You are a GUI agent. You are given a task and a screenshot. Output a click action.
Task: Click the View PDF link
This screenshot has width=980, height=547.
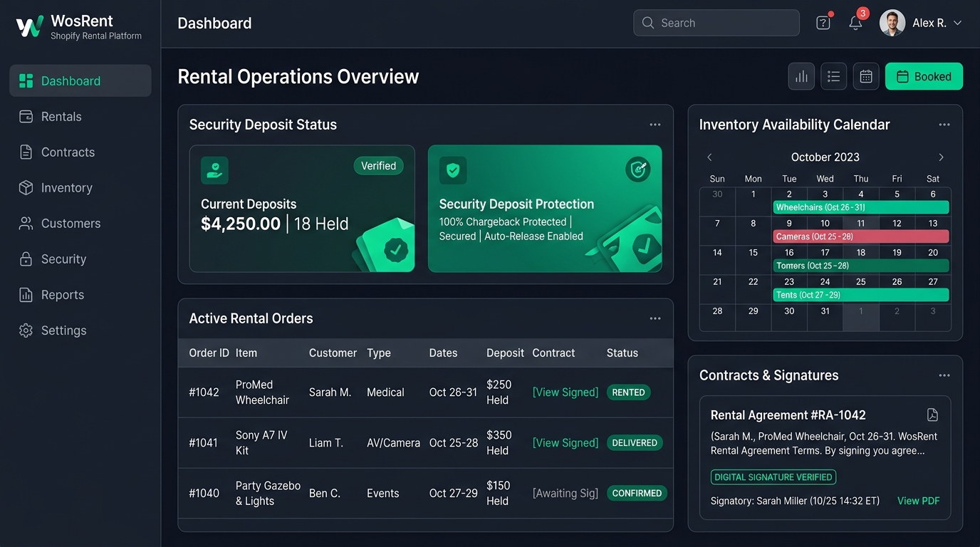919,501
